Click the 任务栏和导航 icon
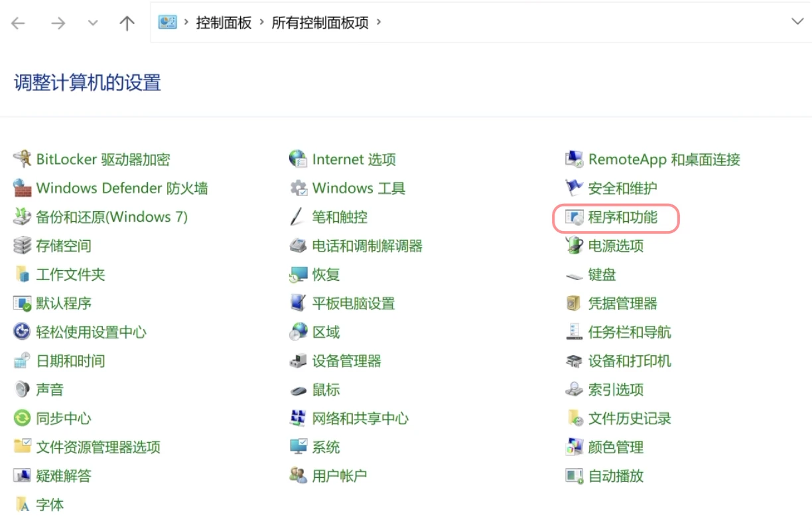This screenshot has width=812, height=531. tap(574, 332)
